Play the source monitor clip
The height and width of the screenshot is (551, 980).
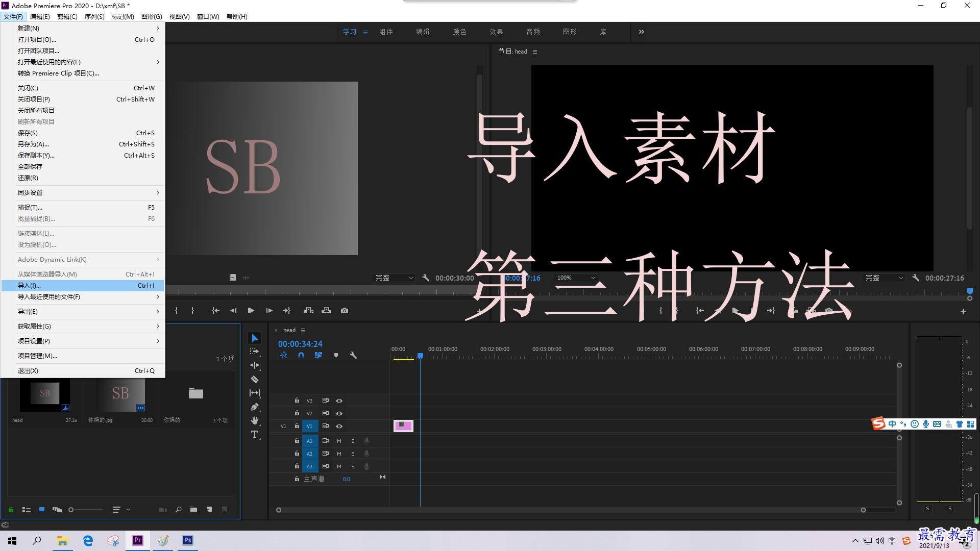click(251, 310)
